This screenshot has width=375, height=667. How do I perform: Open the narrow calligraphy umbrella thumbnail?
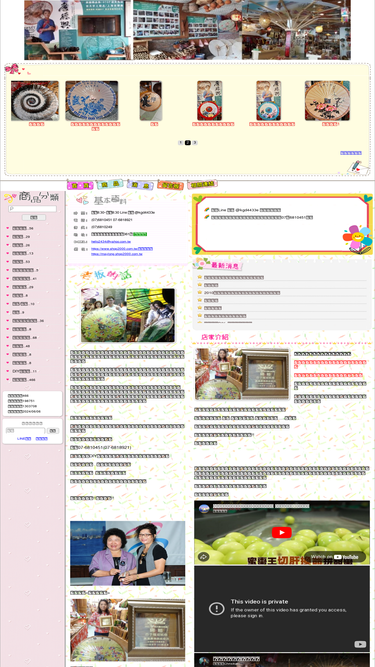click(x=151, y=101)
